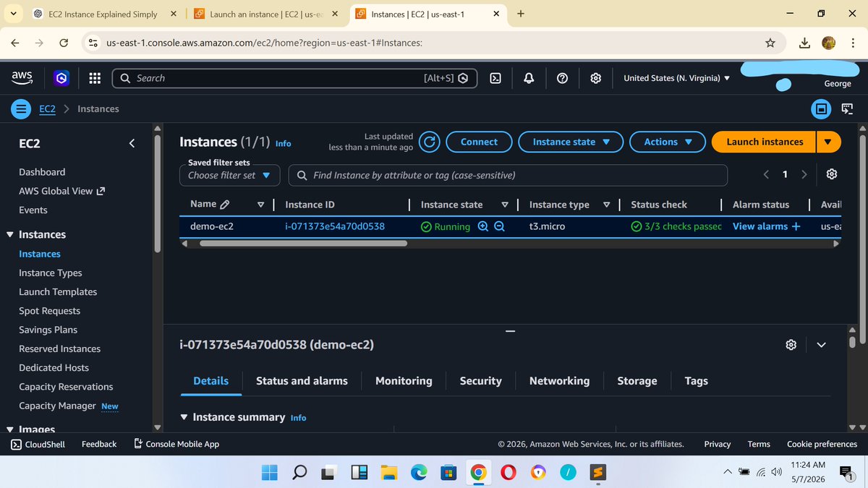The image size is (868, 488).
Task: Switch to Status and alarms tab
Action: click(x=302, y=381)
